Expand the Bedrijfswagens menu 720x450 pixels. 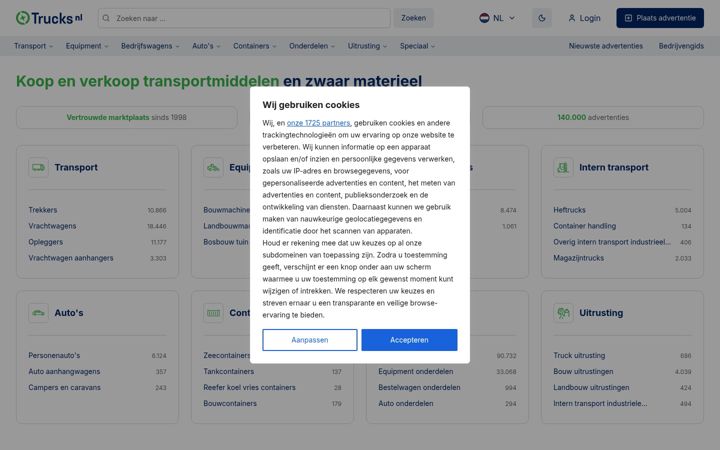tap(150, 46)
